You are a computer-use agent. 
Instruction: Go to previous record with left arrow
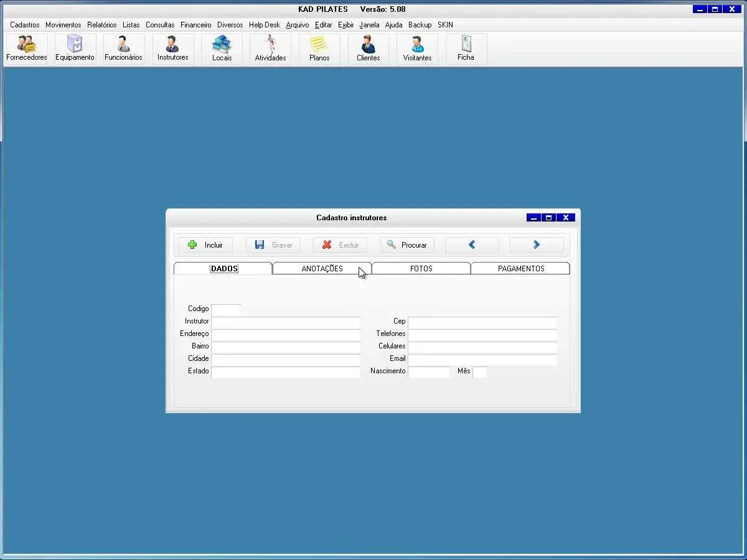pyautogui.click(x=472, y=245)
